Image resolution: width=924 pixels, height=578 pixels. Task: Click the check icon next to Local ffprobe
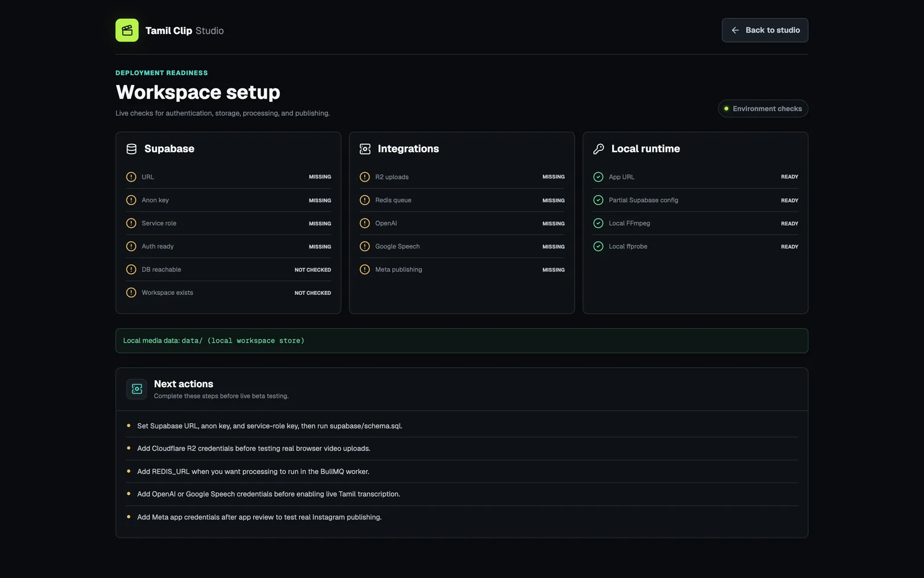click(x=598, y=246)
